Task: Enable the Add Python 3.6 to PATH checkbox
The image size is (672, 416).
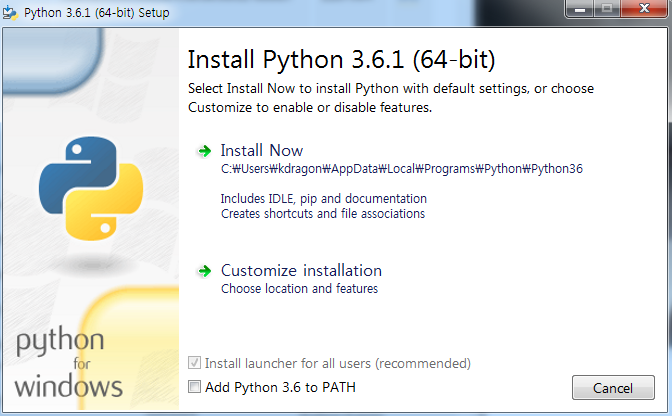Action: (x=194, y=387)
